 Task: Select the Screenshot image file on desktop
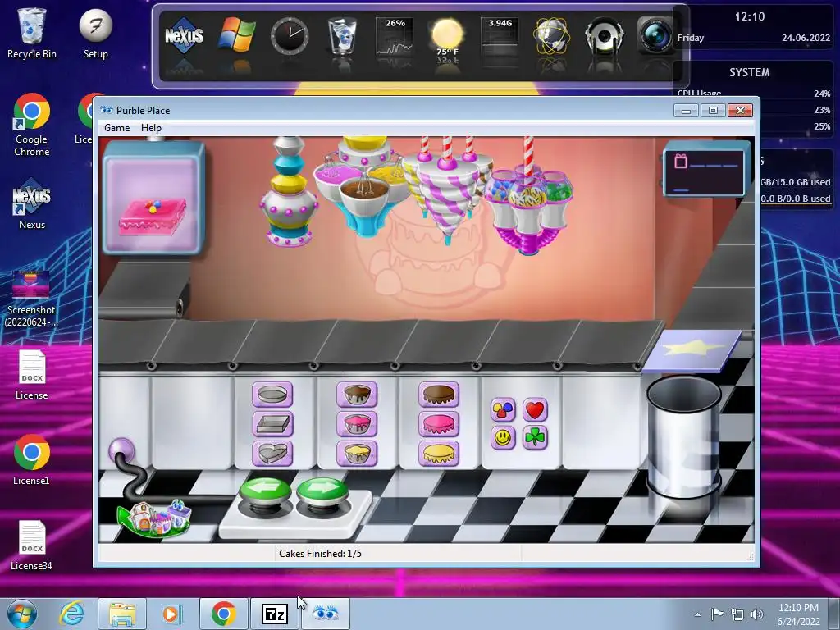click(31, 299)
